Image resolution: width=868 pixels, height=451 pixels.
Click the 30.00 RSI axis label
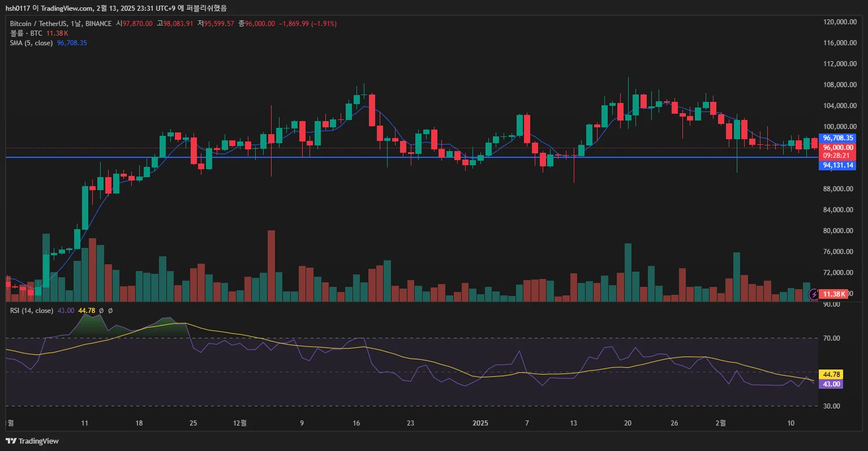(831, 406)
